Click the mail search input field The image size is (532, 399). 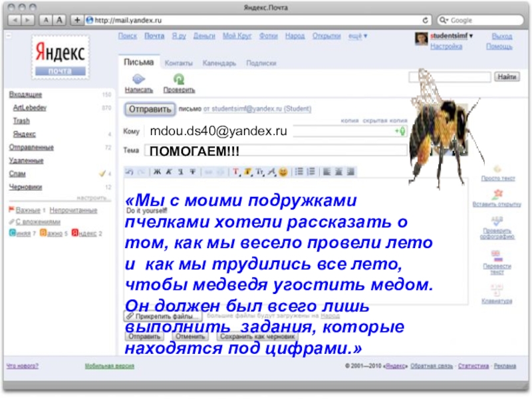coord(450,77)
